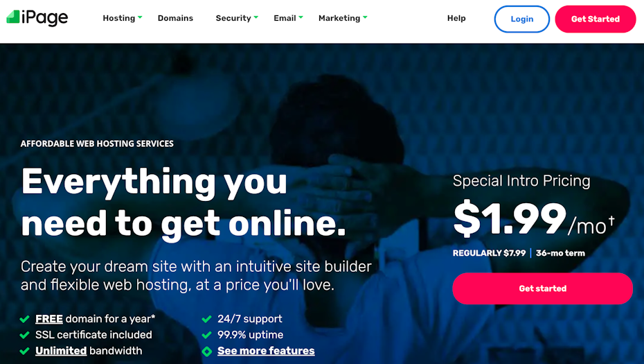
Task: Click the pink Get Started header button
Action: [595, 19]
